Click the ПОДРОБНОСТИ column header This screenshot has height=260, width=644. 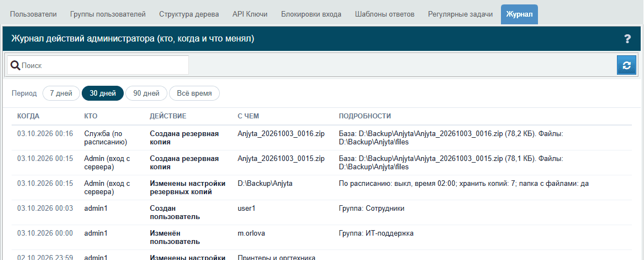coord(365,116)
